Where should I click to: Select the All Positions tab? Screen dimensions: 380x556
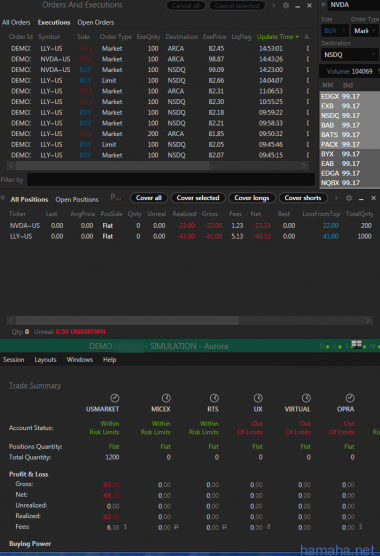[29, 200]
